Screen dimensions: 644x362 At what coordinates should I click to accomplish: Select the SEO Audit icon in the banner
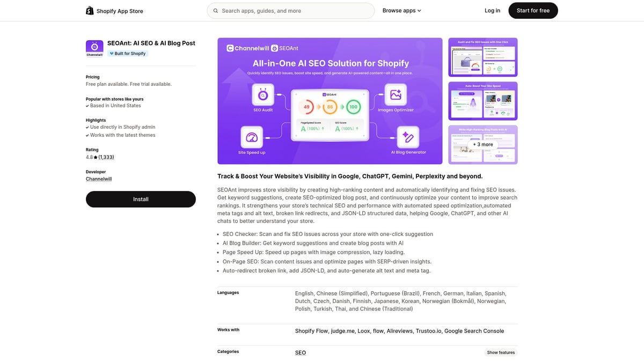point(262,95)
